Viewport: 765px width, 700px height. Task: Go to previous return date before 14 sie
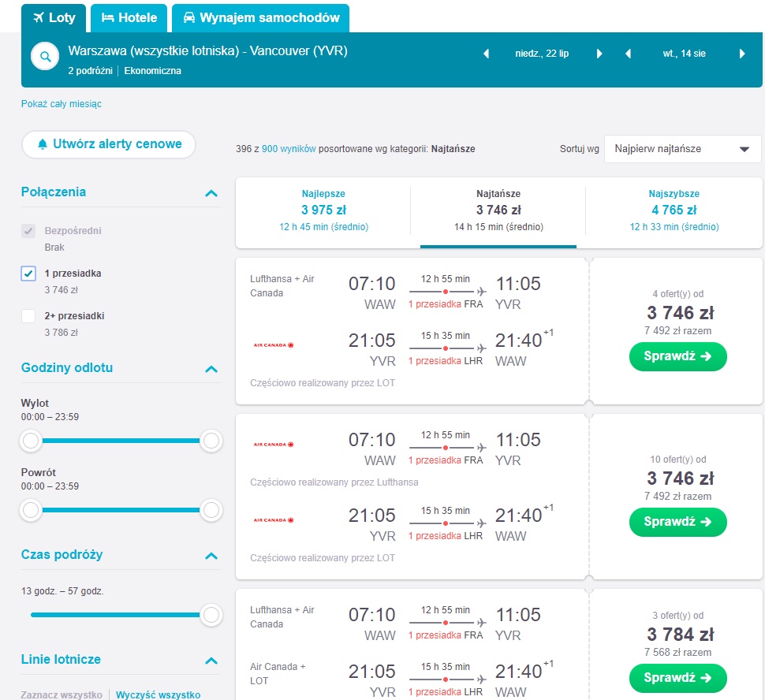(629, 54)
